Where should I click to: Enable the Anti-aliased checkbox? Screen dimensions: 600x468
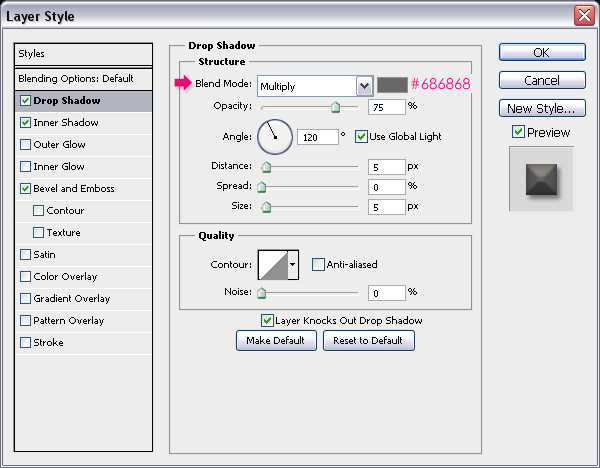point(318,265)
